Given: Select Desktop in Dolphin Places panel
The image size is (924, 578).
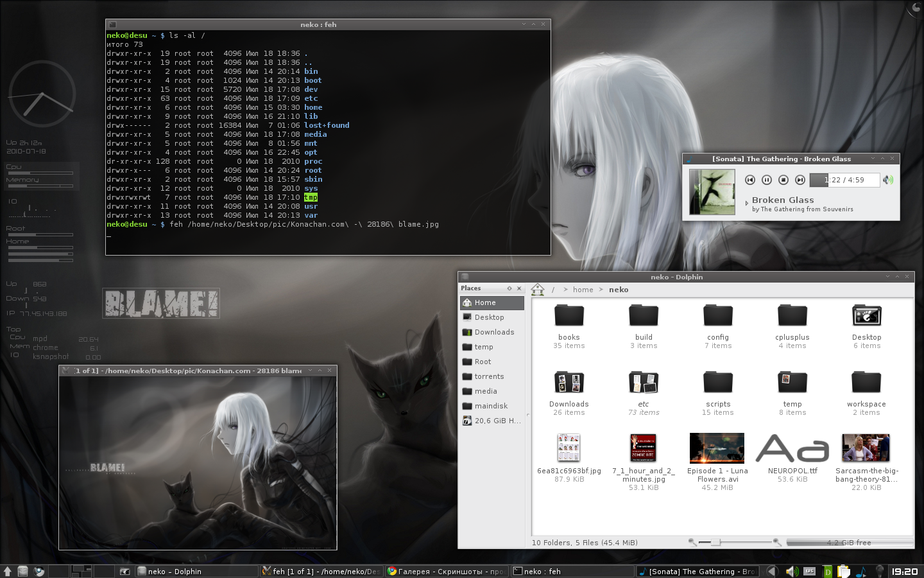Looking at the screenshot, I should [x=492, y=317].
